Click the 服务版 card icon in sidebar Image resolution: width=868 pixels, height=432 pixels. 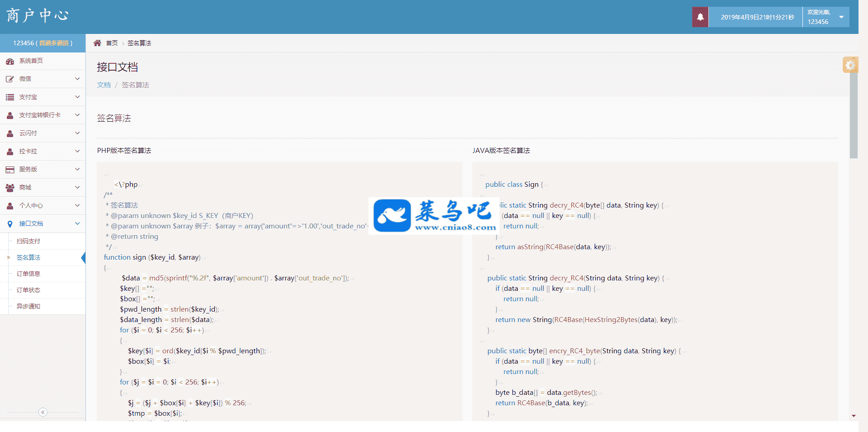(x=10, y=170)
